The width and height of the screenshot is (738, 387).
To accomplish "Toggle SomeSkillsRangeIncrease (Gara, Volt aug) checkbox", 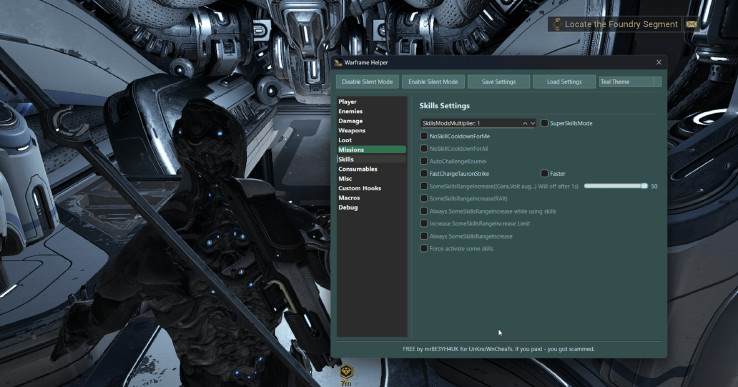I will [x=424, y=186].
